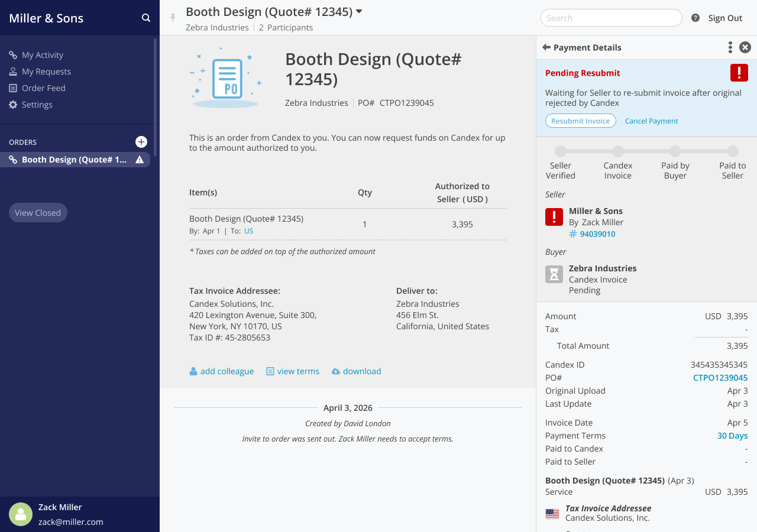Open My Activity in sidebar
Screen dimensions: 757x532
click(43, 55)
